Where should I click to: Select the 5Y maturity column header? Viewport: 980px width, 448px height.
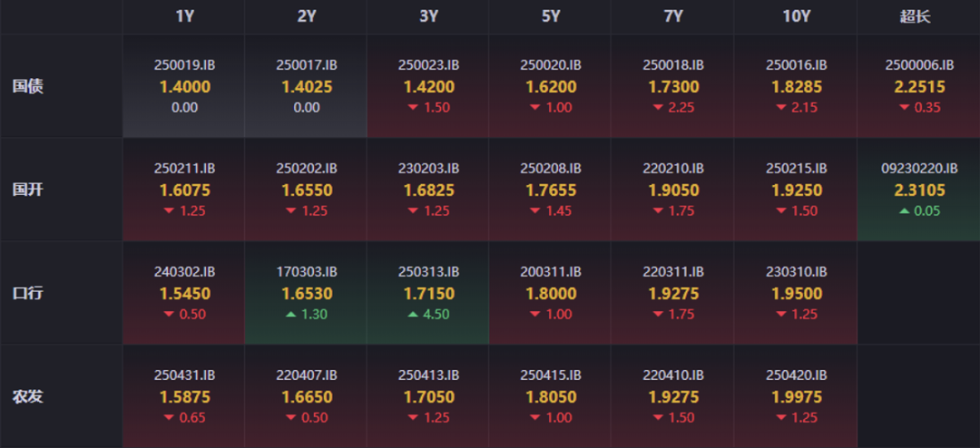click(552, 16)
